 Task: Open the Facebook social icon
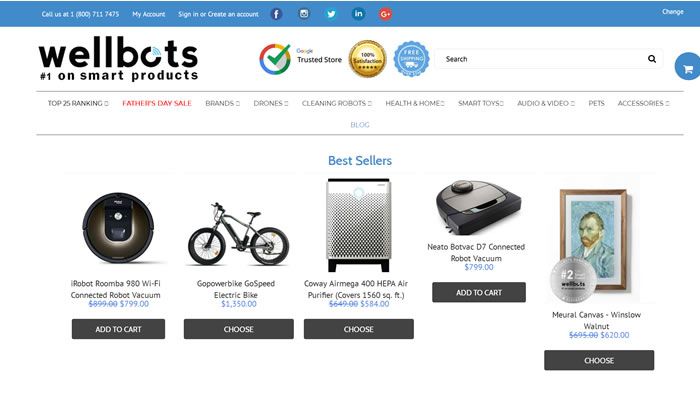[276, 14]
